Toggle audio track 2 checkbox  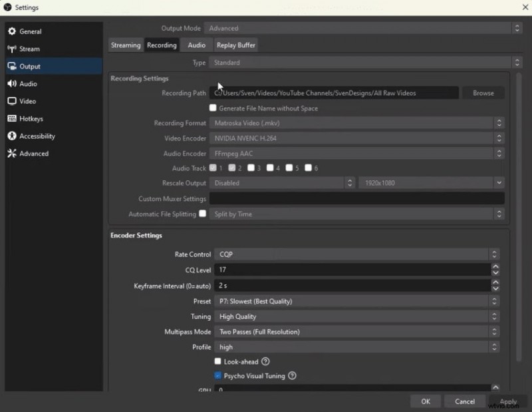click(231, 168)
